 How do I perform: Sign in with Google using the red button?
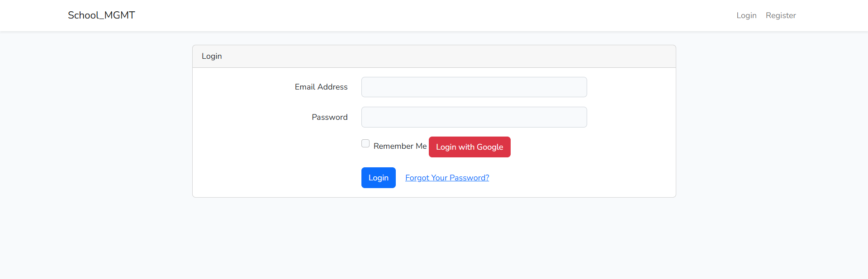point(469,147)
